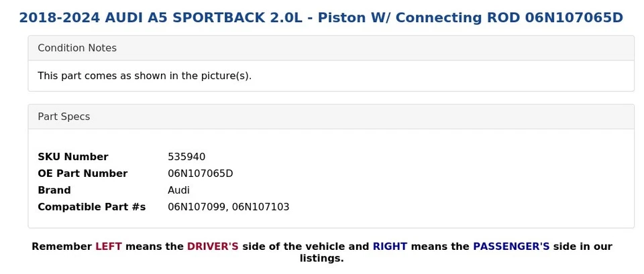Select the Audi brand value
Screen dimensions: 644x274
point(178,190)
